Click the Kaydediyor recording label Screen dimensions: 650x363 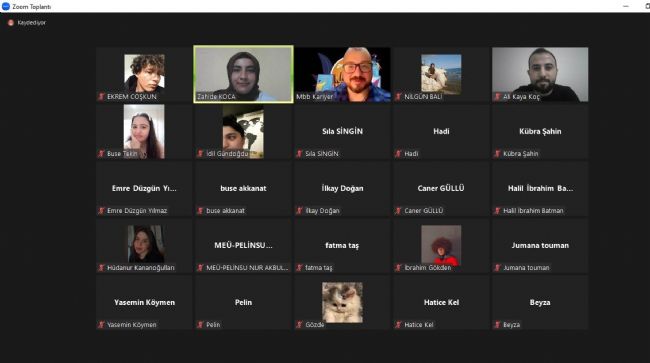32,23
